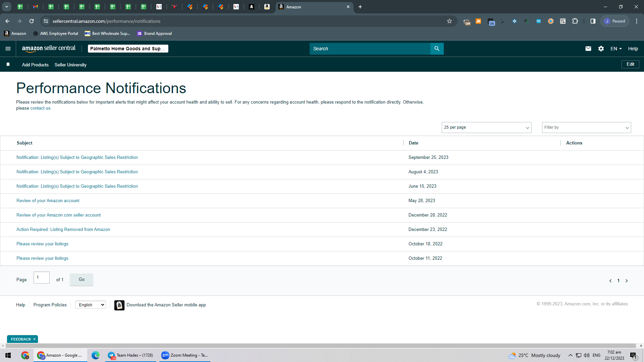
Task: Click the Seller Central search field
Action: pos(370,49)
